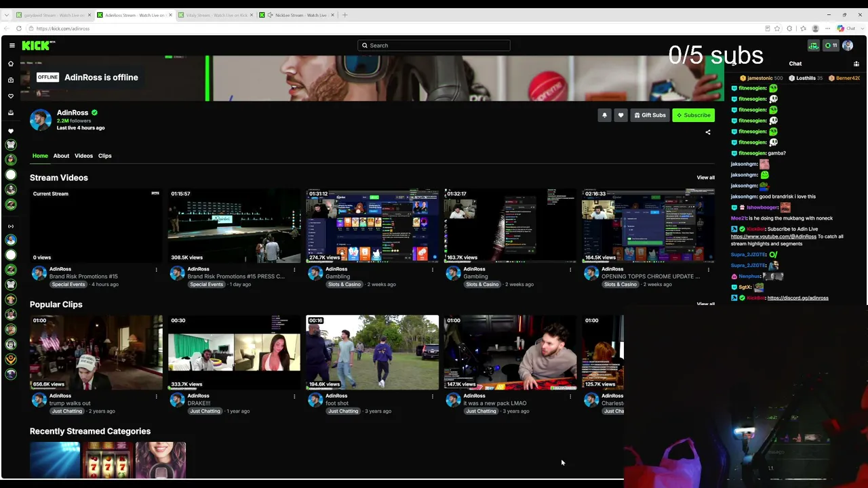
Task: Open the browser tab list dropdown arrow
Action: [7, 15]
